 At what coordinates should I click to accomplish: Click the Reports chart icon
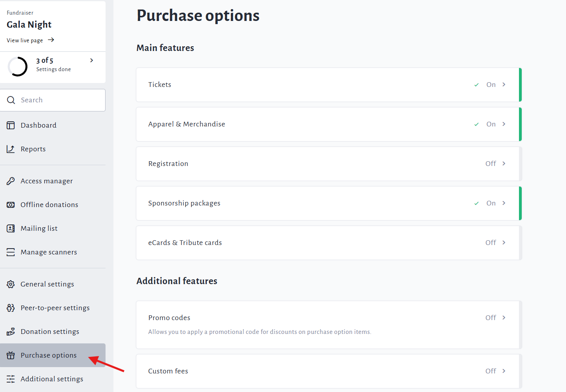click(x=11, y=149)
